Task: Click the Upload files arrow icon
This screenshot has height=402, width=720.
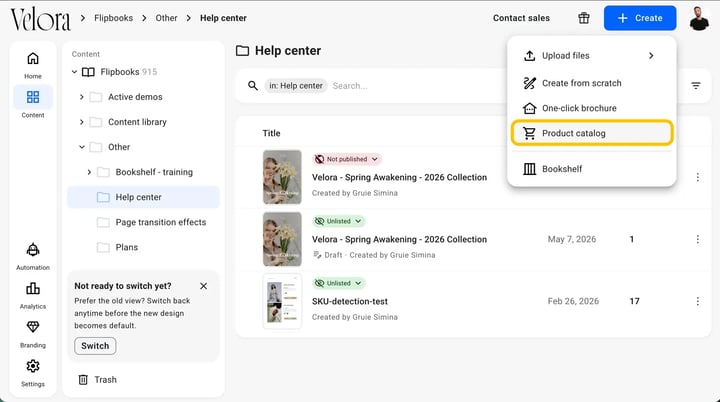Action: 529,56
